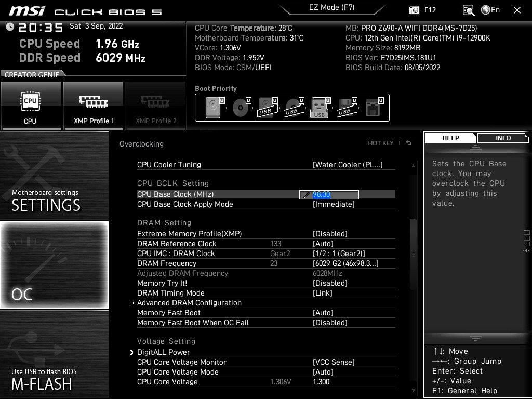Open the SETTINGS motherboard section
532x399 pixels.
[54, 176]
